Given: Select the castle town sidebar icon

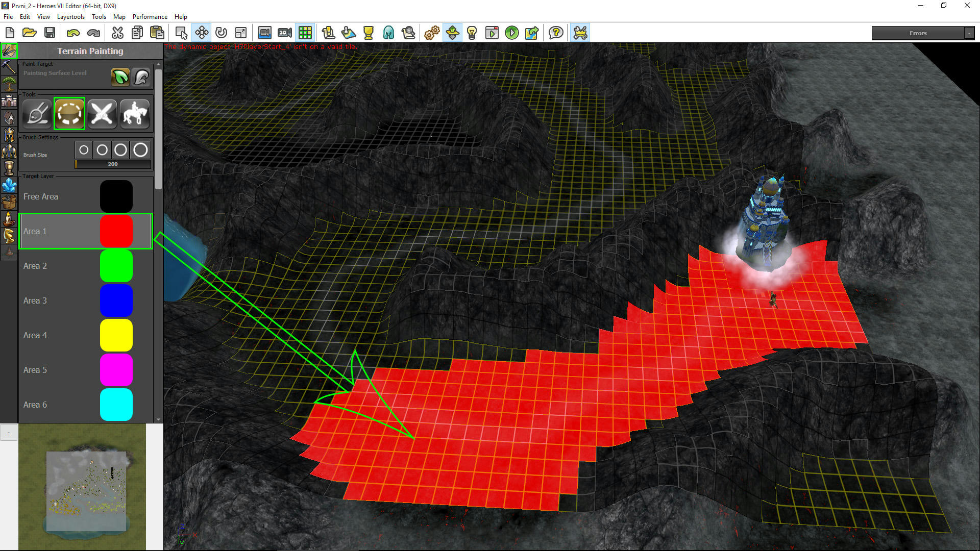Looking at the screenshot, I should coord(9,101).
